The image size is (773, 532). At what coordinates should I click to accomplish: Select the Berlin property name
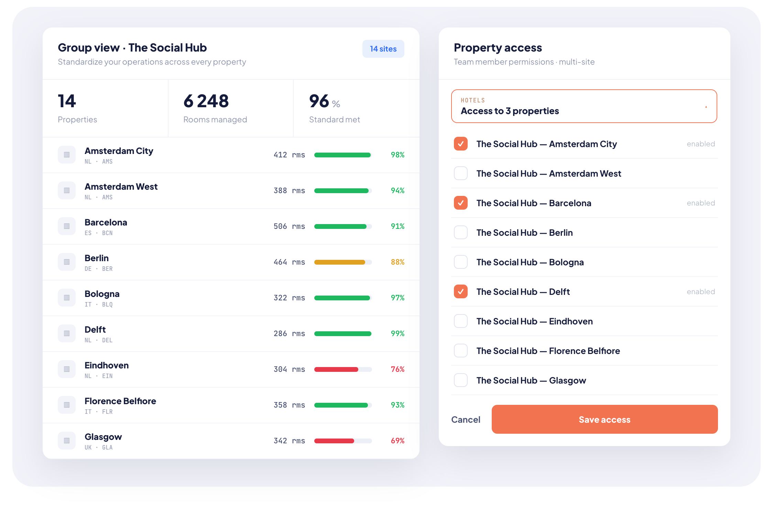coord(97,258)
